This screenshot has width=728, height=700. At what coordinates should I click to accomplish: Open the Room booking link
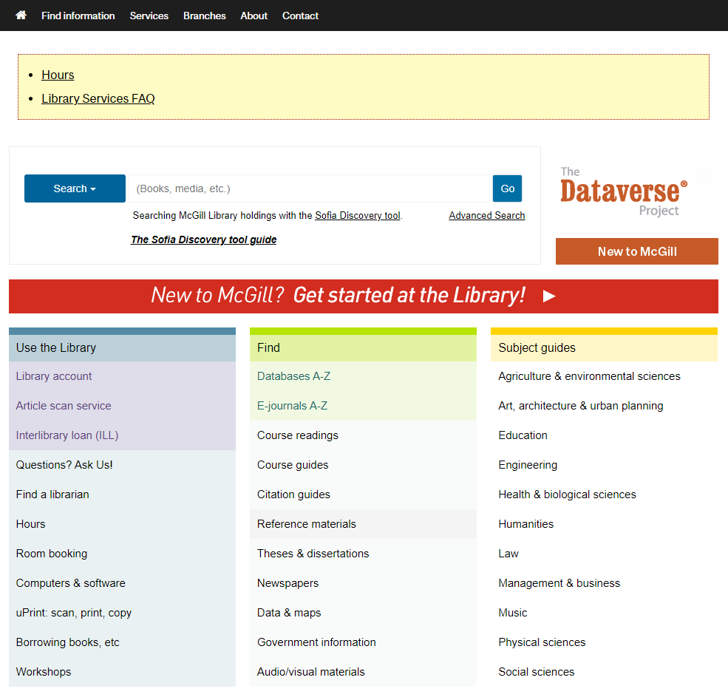click(x=52, y=554)
